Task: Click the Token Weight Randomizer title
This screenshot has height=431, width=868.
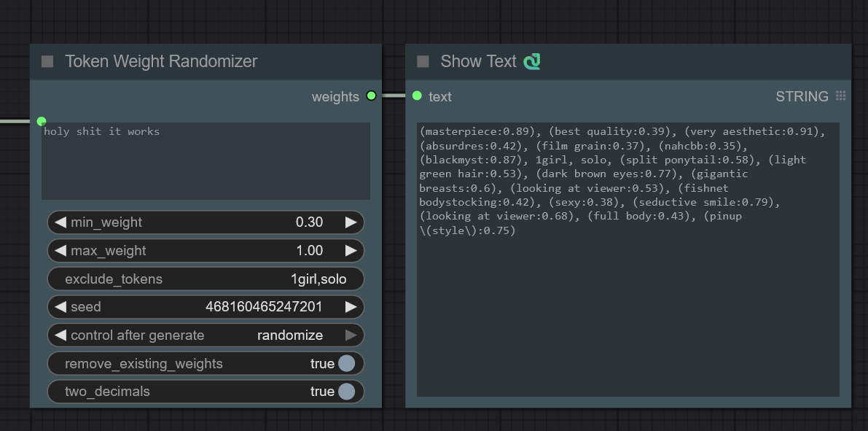Action: point(161,61)
